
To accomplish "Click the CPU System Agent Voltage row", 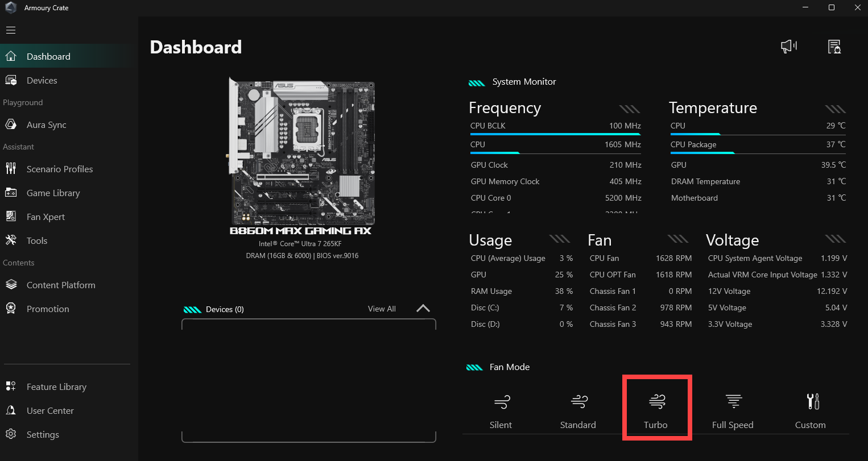I will (x=778, y=258).
